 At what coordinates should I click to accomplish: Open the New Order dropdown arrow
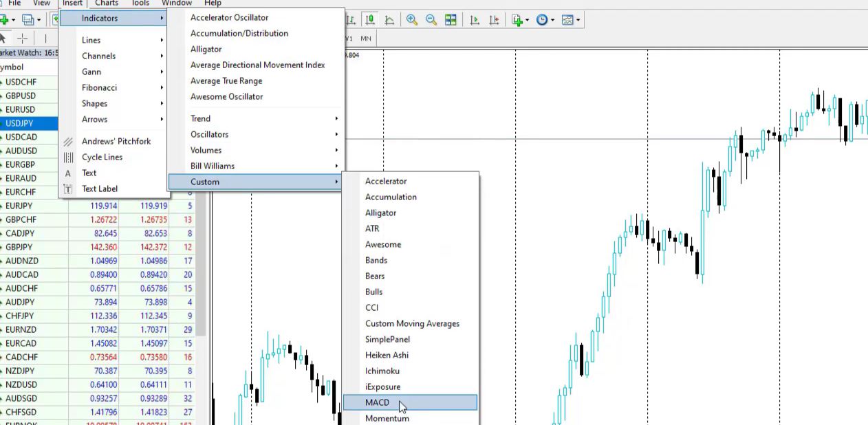click(x=527, y=19)
